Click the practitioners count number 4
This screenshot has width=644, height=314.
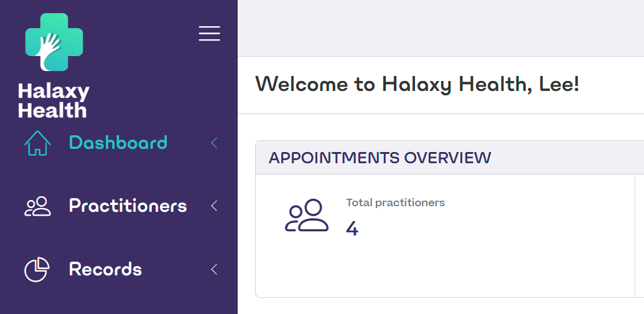352,229
